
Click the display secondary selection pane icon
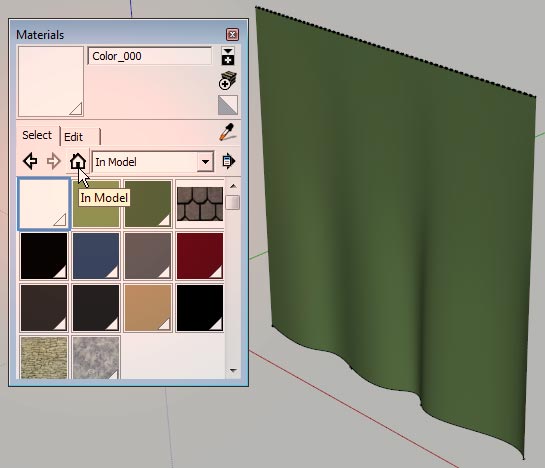click(228, 56)
